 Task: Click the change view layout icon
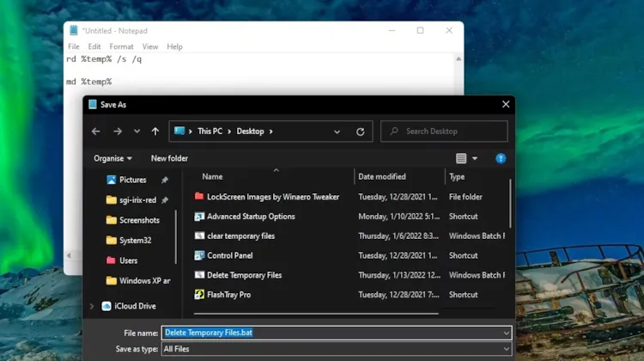[462, 158]
